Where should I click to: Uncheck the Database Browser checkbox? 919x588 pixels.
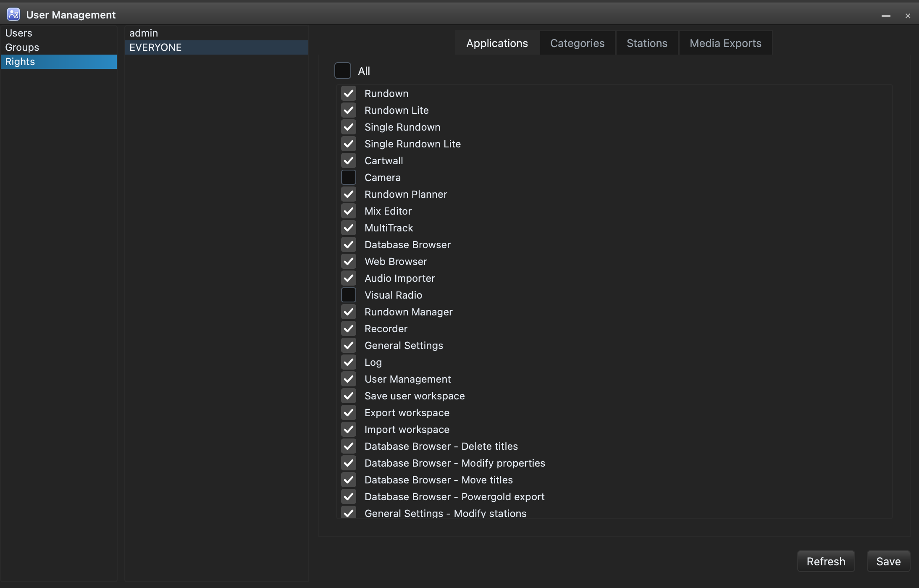coord(349,245)
